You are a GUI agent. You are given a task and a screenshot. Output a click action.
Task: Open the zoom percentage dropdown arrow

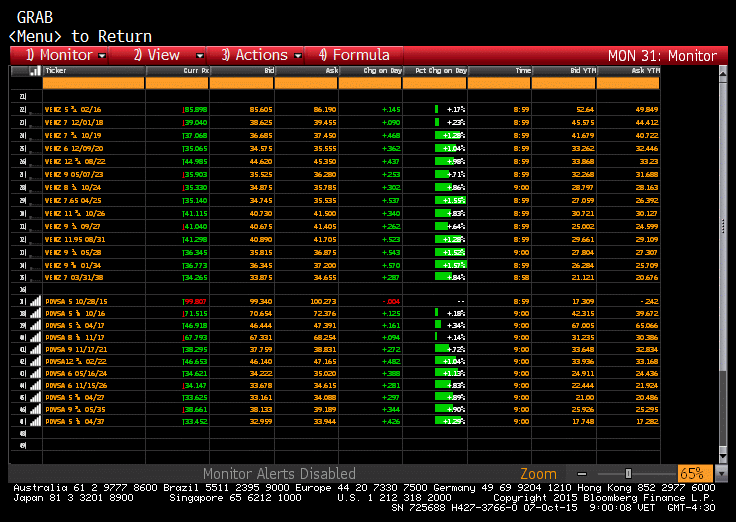[721, 474]
